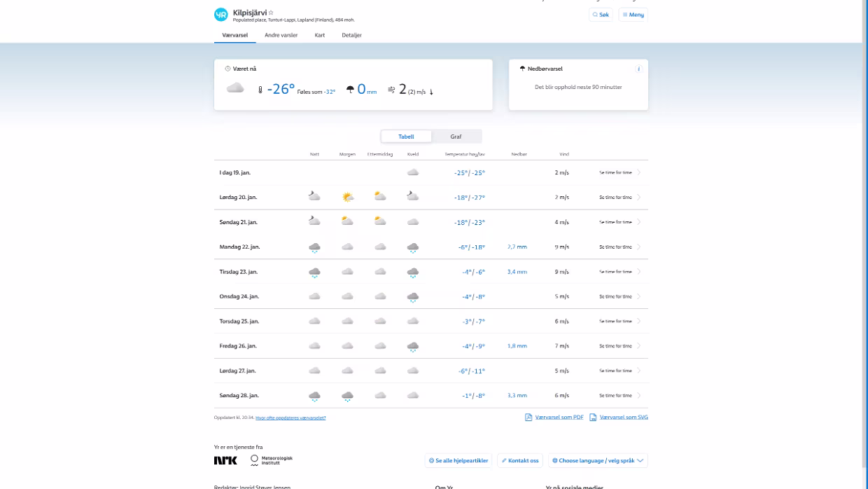Switch view to Tabell
This screenshot has width=868, height=489.
point(406,137)
